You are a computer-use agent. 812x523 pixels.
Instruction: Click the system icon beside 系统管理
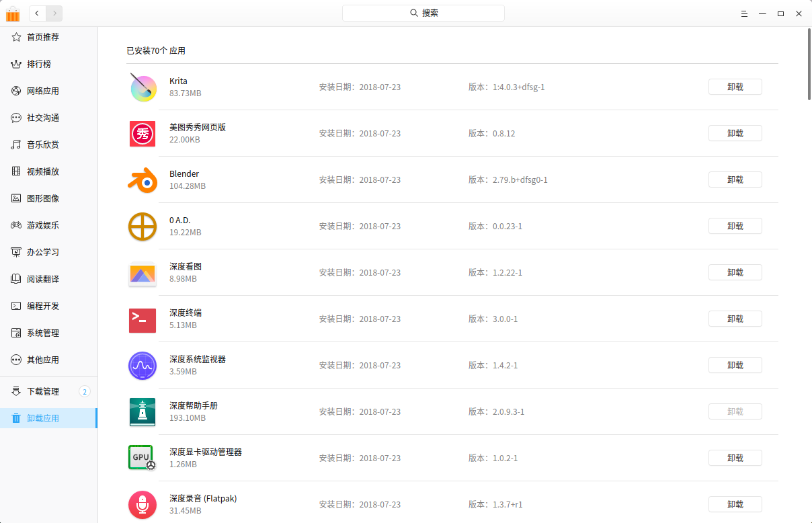[x=16, y=333]
